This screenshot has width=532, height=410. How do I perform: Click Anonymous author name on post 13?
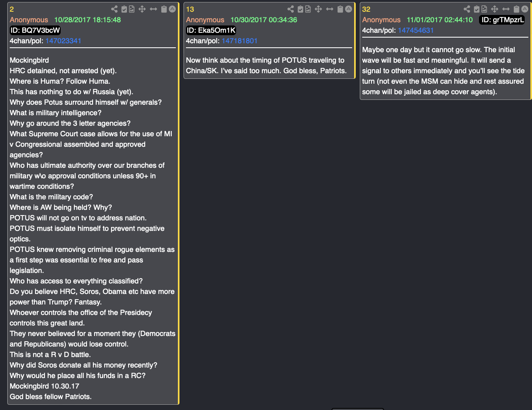(205, 20)
